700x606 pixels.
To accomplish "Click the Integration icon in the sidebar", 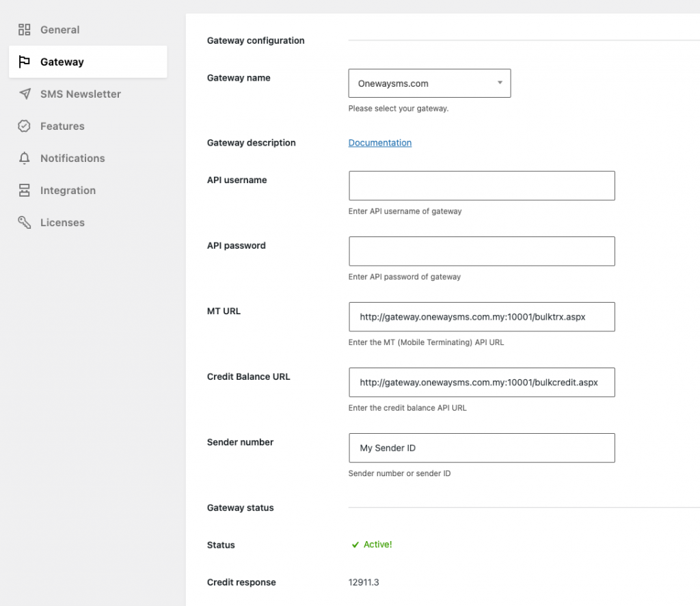I will pyautogui.click(x=24, y=190).
